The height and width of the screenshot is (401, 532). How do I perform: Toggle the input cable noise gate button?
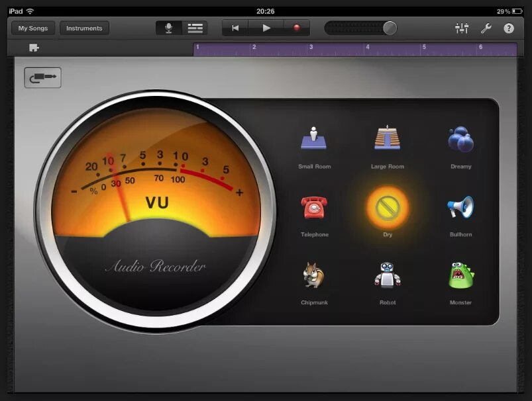[x=43, y=77]
